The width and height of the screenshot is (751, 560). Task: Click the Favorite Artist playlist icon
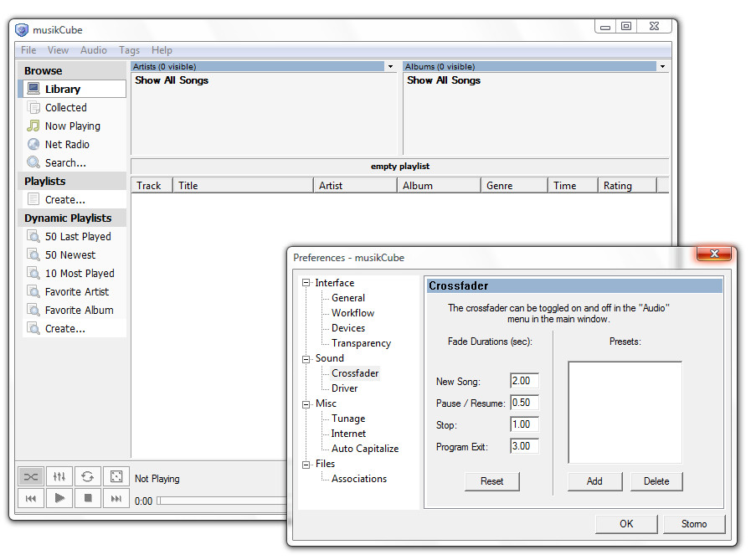click(x=33, y=291)
